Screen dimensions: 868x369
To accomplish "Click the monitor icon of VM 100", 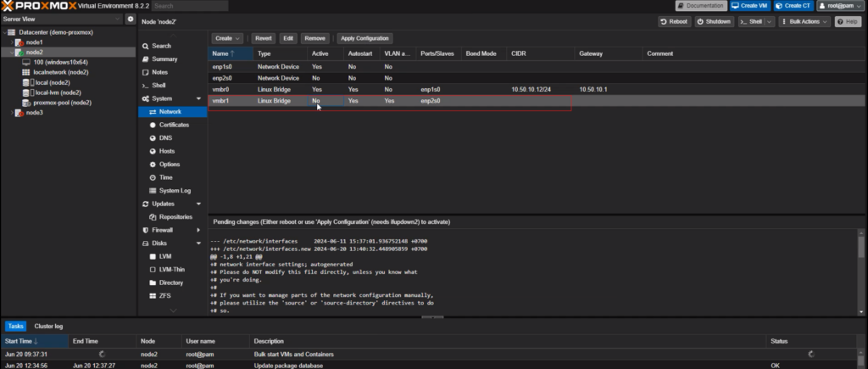I will (26, 62).
